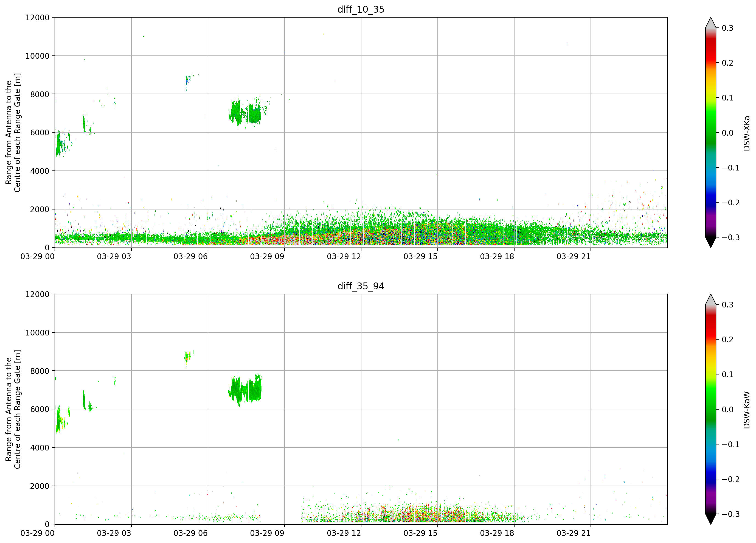The width and height of the screenshot is (756, 543).
Task: Click the y-axis label of the diff_35_94 plot
Action: 13,409
